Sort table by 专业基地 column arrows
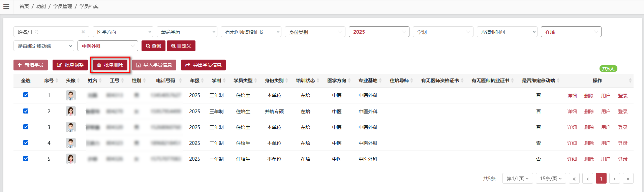 [x=380, y=81]
